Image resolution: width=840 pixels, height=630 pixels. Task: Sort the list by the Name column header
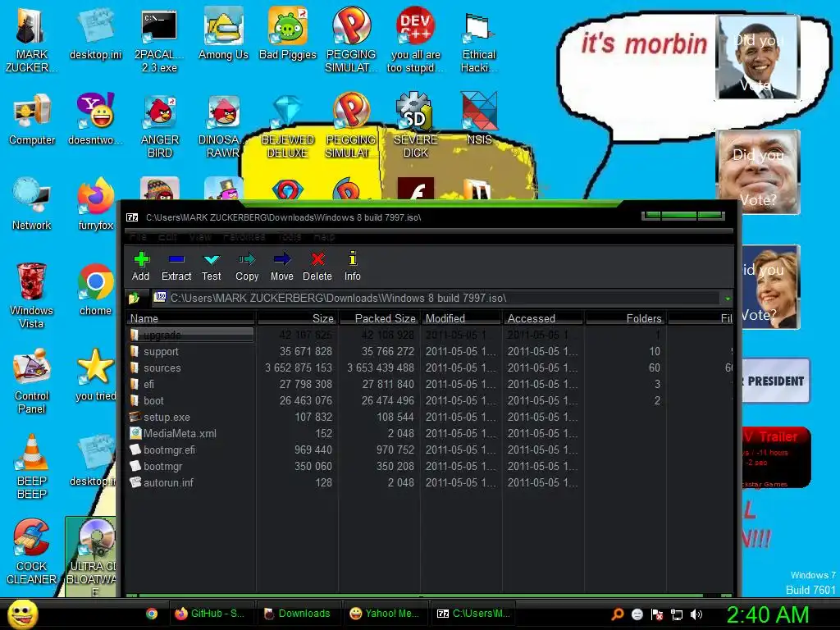pos(190,318)
